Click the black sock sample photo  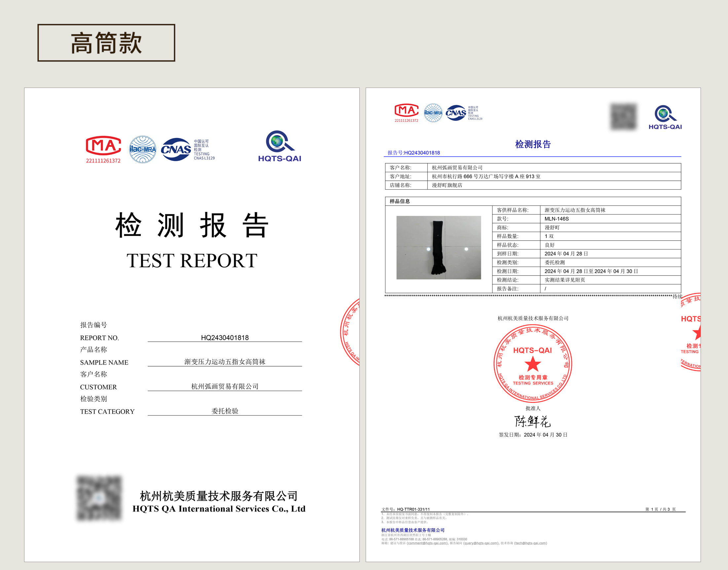[x=438, y=247]
